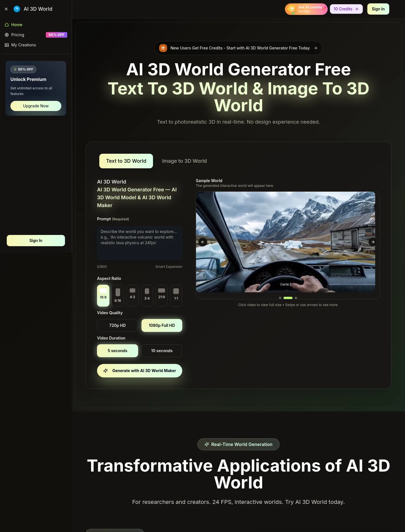Viewport: 405px width, 532px height.
Task: Click the Real-Time World Generation badge
Action: coord(238,444)
